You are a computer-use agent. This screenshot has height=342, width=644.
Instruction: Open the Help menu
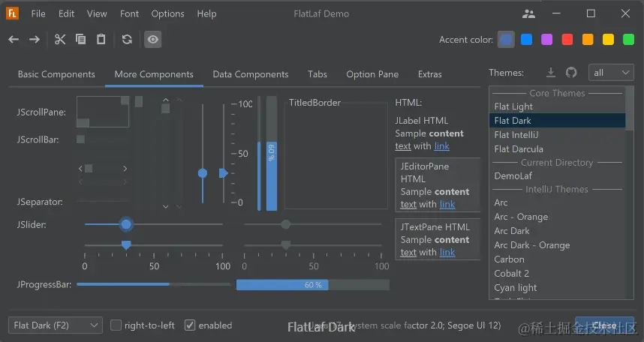click(x=206, y=14)
